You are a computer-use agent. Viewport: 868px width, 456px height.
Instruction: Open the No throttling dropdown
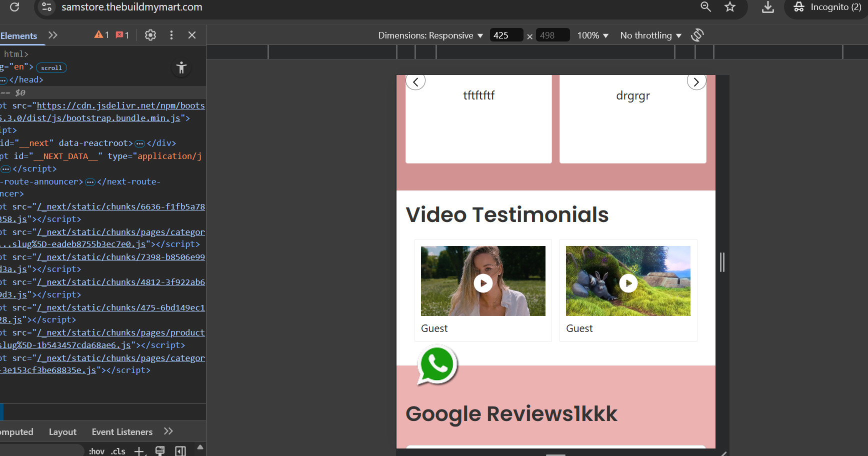click(x=651, y=35)
